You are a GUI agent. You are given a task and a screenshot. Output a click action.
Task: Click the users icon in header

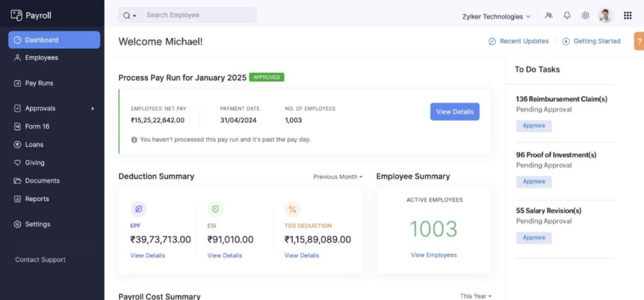click(x=548, y=16)
